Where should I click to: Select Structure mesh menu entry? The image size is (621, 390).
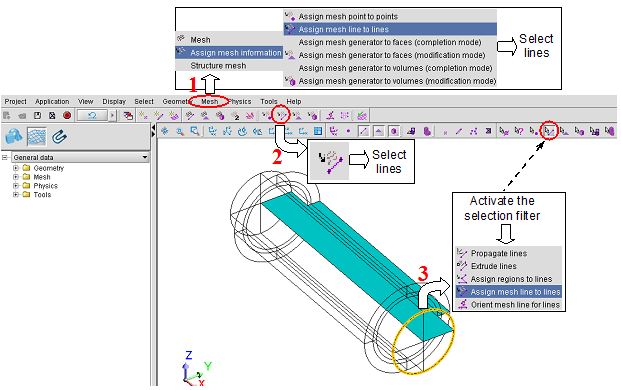tap(218, 66)
